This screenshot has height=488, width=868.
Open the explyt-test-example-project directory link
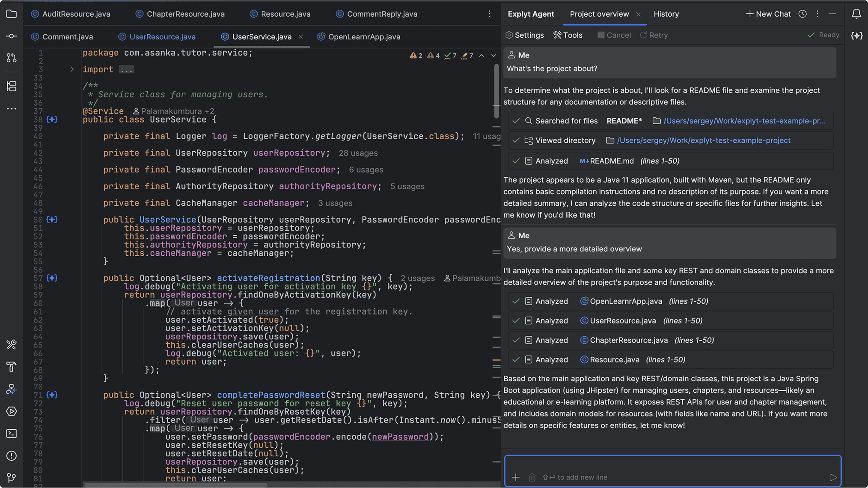(x=703, y=141)
